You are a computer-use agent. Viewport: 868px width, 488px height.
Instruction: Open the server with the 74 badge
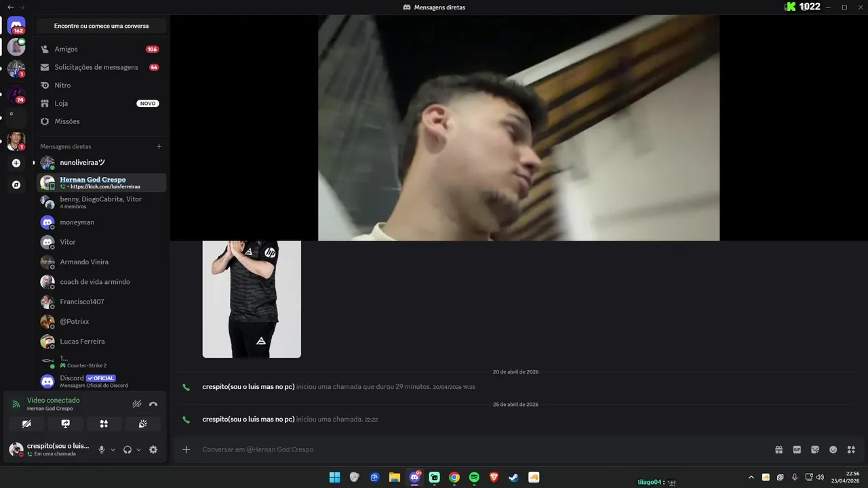tap(16, 94)
